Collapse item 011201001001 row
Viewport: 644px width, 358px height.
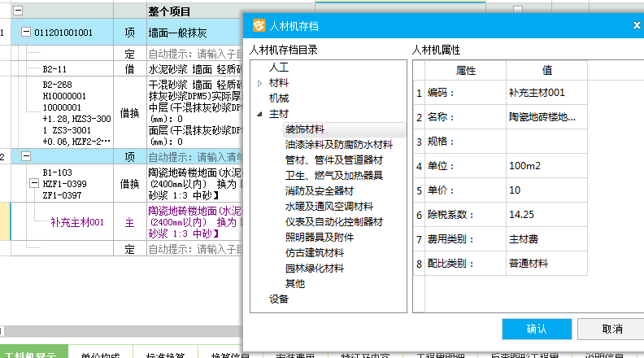coord(26,32)
